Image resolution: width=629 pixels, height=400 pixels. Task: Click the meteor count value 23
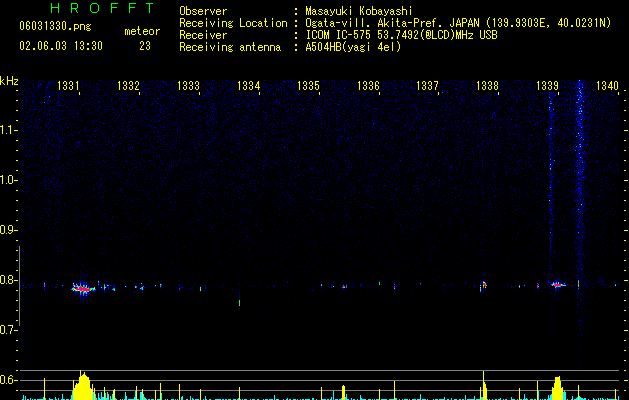pyautogui.click(x=145, y=46)
